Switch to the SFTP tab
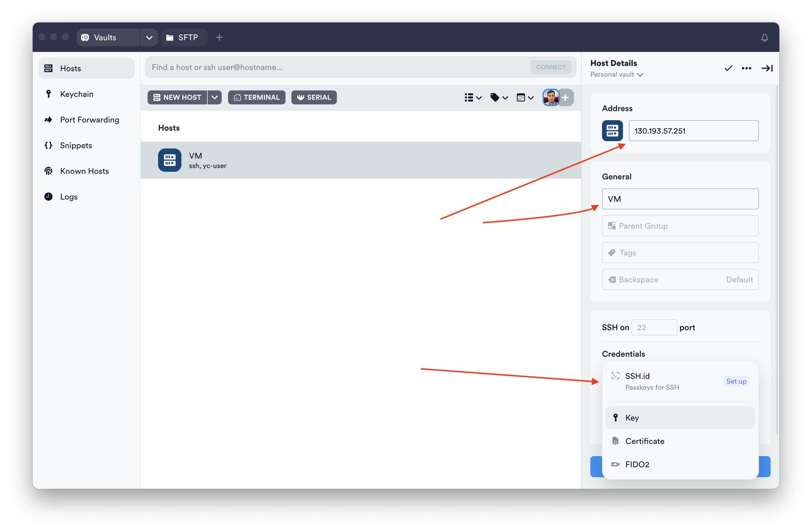 pyautogui.click(x=183, y=38)
